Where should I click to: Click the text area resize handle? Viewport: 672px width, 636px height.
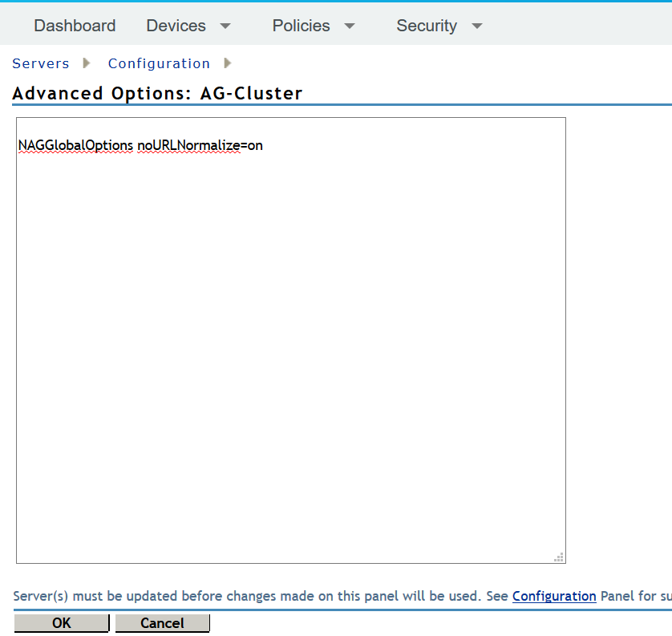(x=559, y=557)
